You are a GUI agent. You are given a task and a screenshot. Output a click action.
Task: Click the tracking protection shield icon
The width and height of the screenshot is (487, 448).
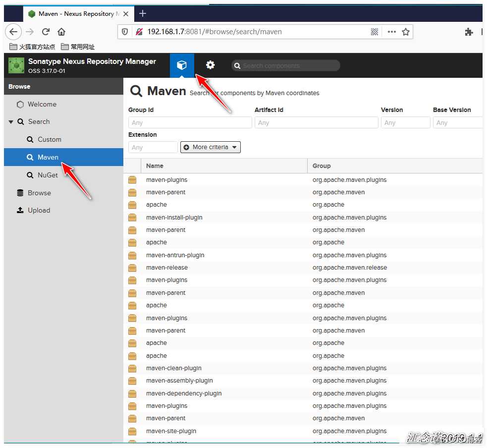click(x=125, y=32)
